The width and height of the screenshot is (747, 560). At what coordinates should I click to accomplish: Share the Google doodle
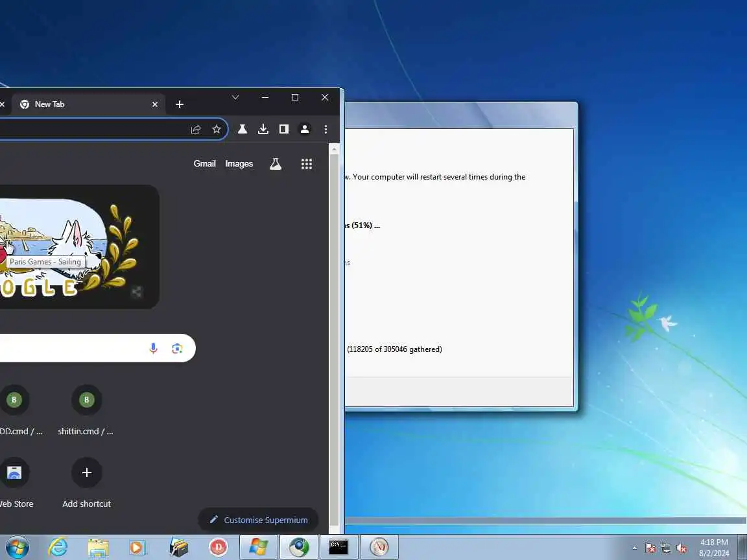click(137, 292)
